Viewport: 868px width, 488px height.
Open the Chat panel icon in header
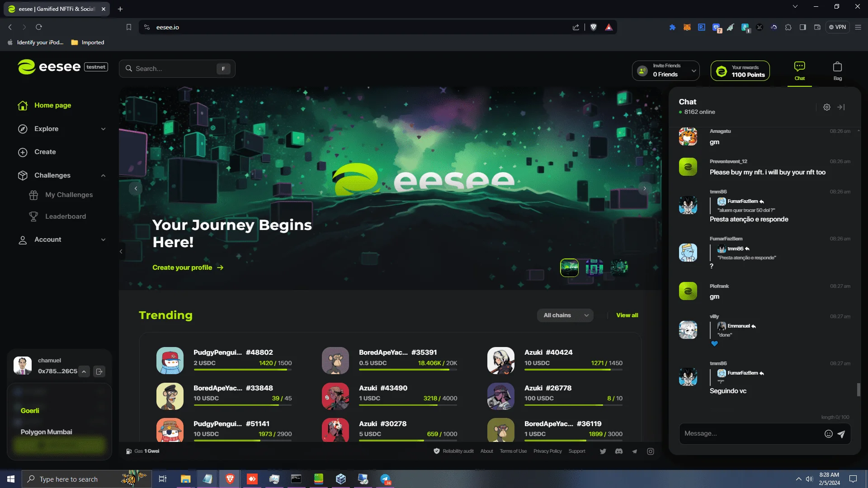pyautogui.click(x=799, y=71)
